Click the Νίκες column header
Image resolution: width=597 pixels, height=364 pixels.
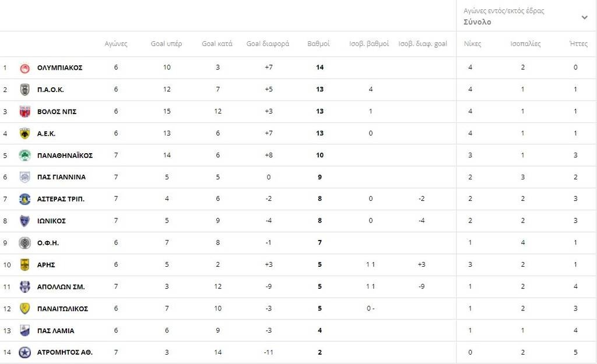[x=472, y=44]
